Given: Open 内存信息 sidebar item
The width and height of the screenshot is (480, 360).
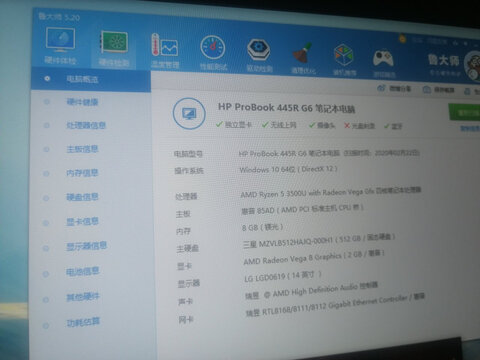Looking at the screenshot, I should (82, 173).
